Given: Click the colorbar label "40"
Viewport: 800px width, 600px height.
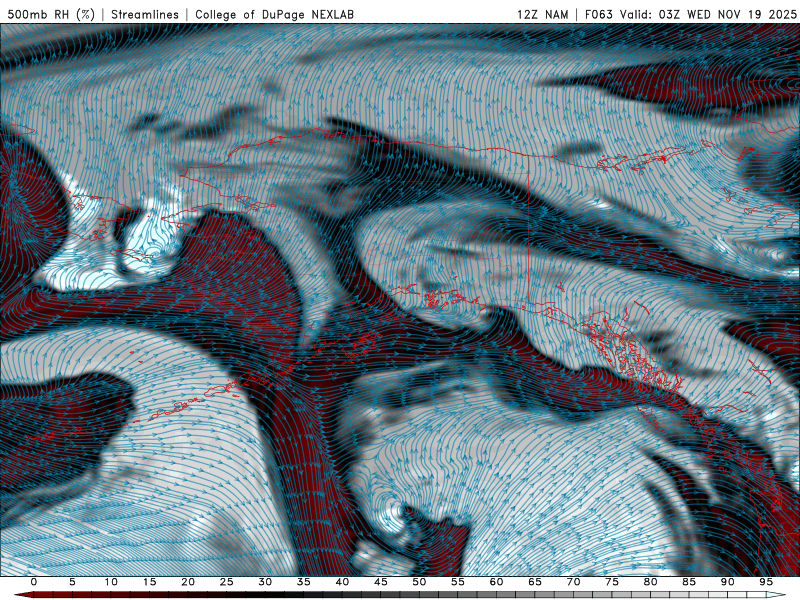Looking at the screenshot, I should tap(342, 582).
